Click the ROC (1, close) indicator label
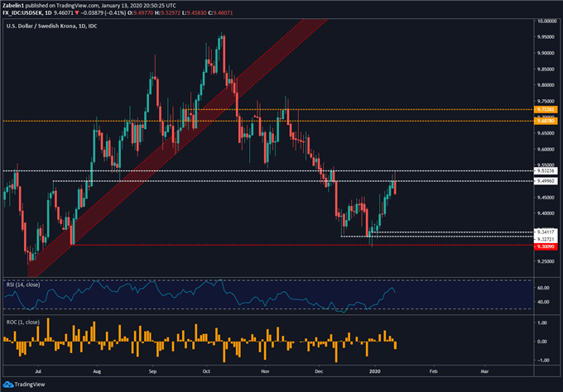Screen dimensions: 563x392 22,323
